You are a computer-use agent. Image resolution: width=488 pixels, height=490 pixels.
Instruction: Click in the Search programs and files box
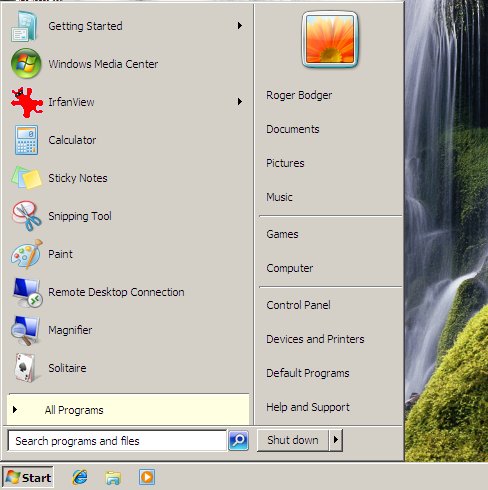117,441
